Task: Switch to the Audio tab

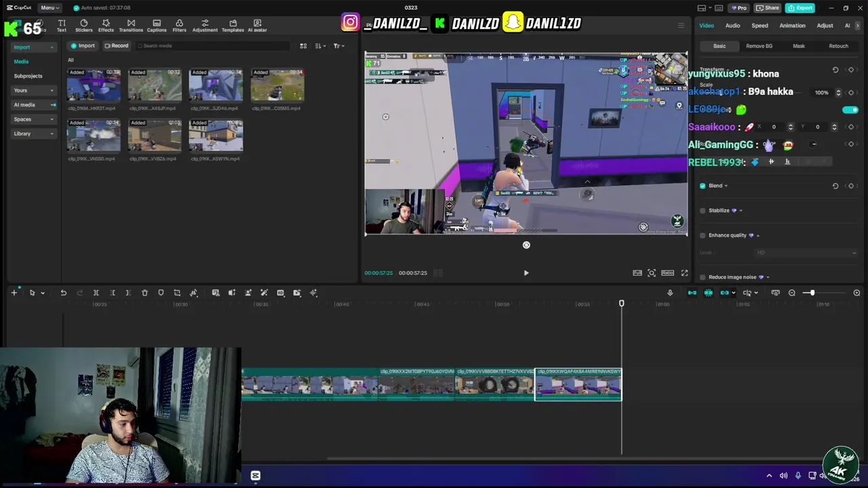Action: (732, 26)
